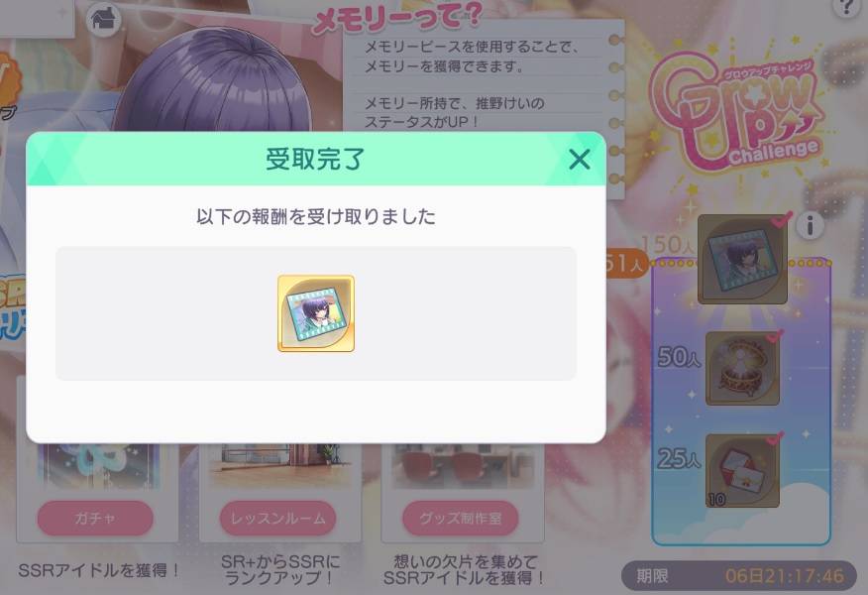Screen dimensions: 868x595
Task: Open the グッズ制作室 button
Action: click(x=461, y=518)
